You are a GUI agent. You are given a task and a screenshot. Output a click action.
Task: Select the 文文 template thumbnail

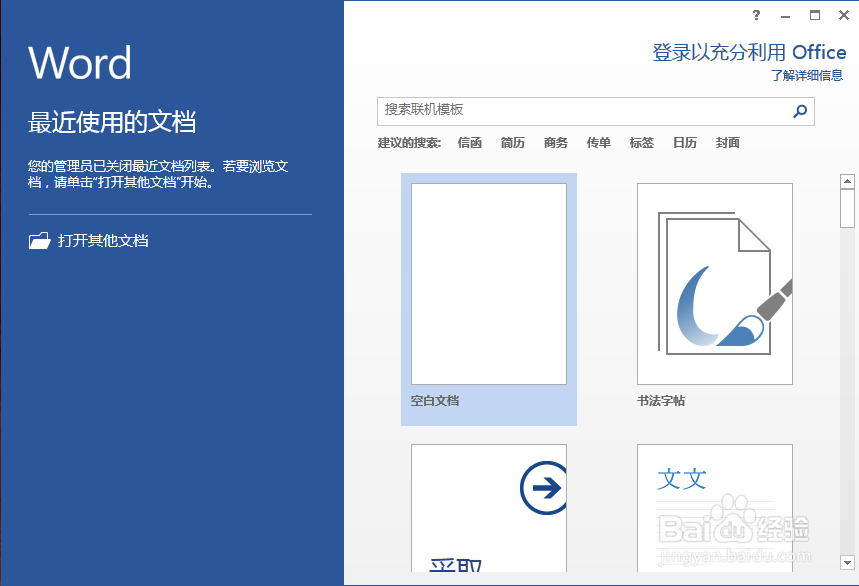[x=714, y=505]
